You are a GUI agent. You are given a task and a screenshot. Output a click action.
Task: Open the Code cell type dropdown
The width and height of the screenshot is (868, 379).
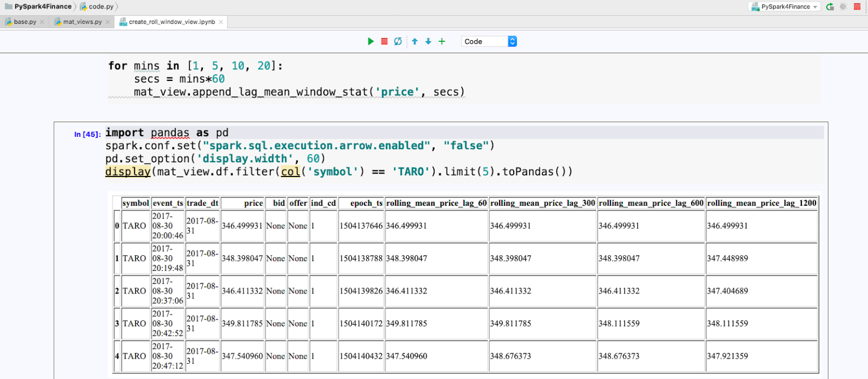[489, 41]
